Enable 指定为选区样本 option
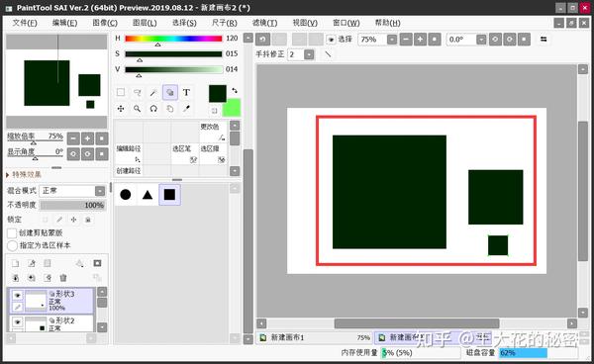The width and height of the screenshot is (594, 364). [12, 245]
